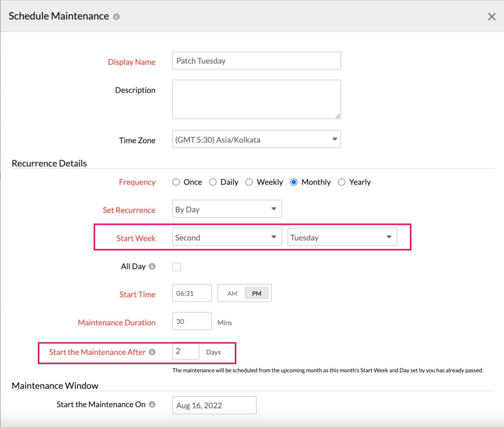Screen dimensions: 504x427
Task: Click the Description field label
Action: coord(135,90)
